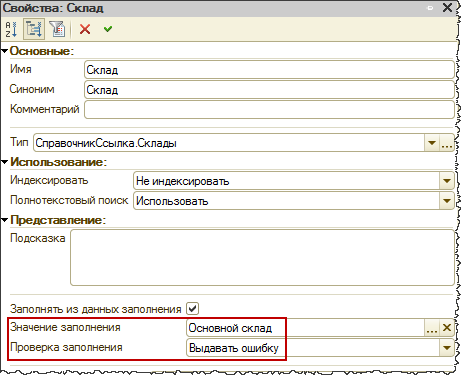
Task: Click the Значение заполнения label
Action: 65,327
